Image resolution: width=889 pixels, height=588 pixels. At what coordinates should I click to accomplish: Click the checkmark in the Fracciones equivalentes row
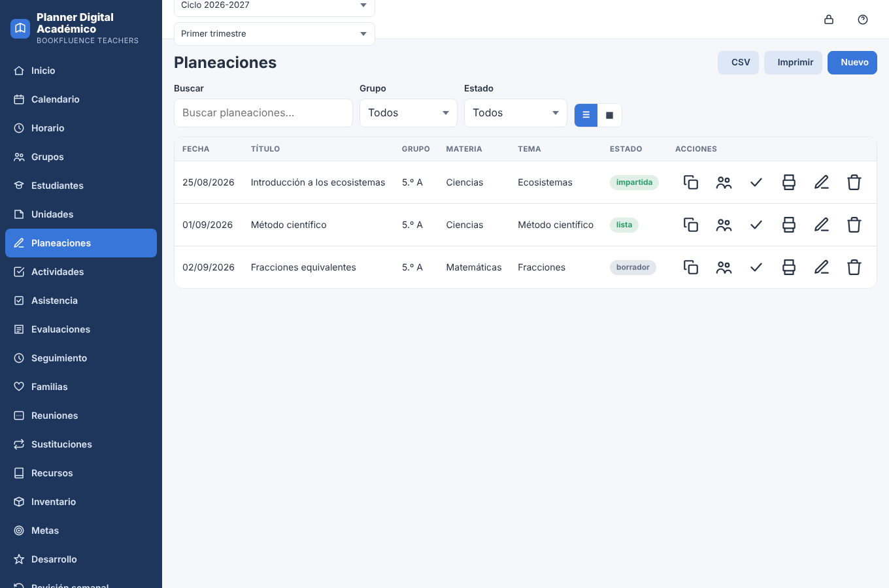(756, 267)
